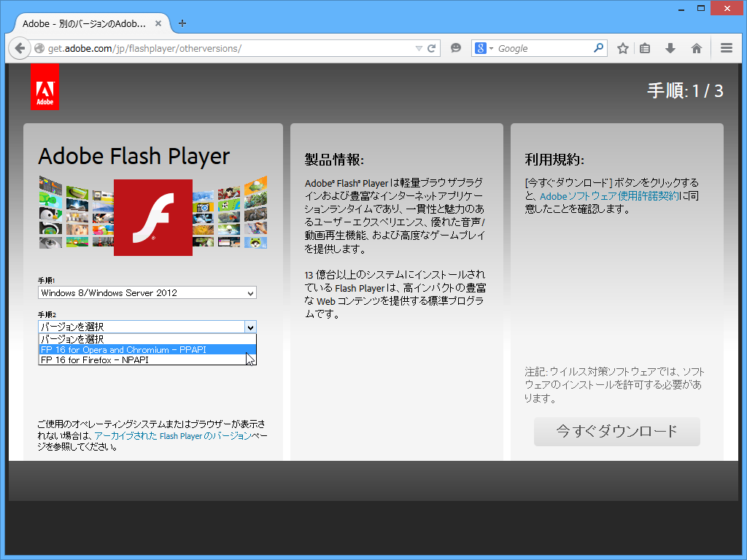Open the Firefox home page
The height and width of the screenshot is (560, 747).
(x=696, y=48)
